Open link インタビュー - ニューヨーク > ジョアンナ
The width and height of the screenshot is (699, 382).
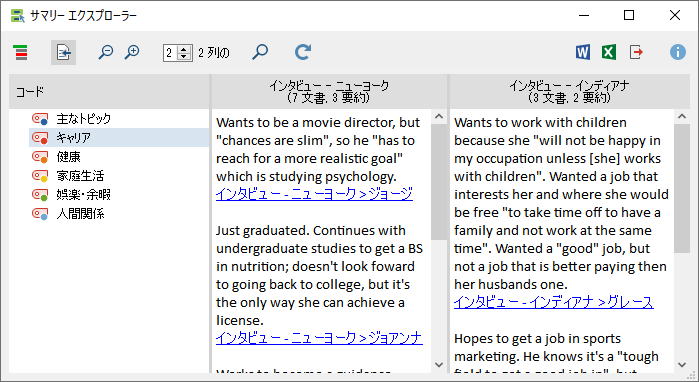click(319, 338)
